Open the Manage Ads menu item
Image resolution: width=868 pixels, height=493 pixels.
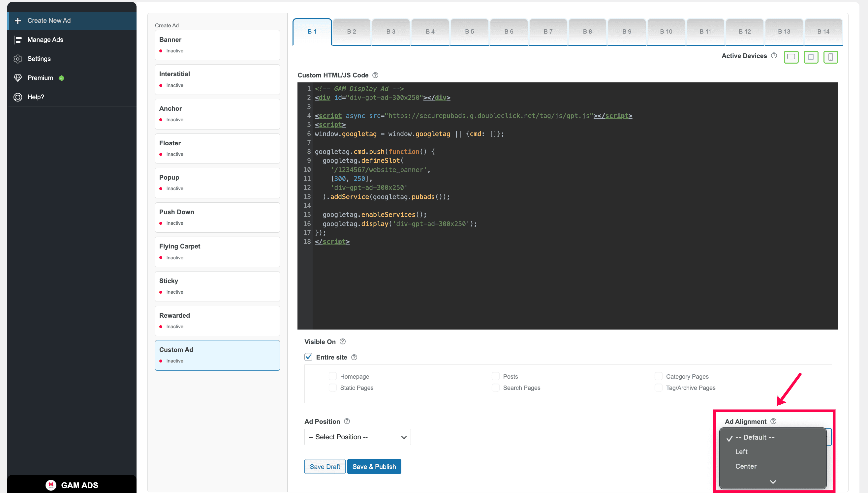click(72, 40)
